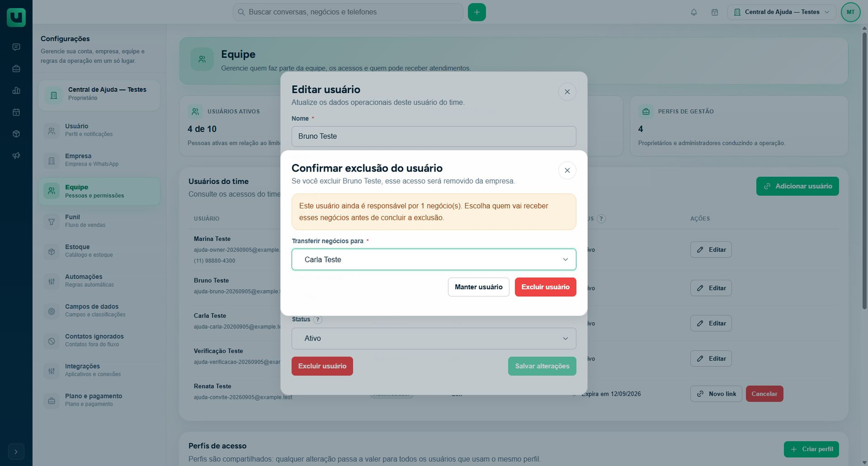868x466 pixels.
Task: Open Plano e pagamento settings section
Action: [x=99, y=400]
